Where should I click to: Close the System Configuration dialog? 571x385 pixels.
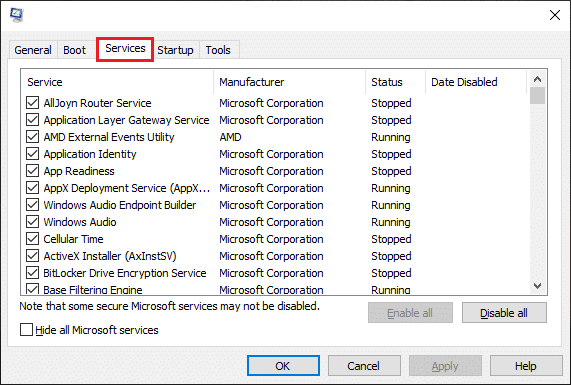click(555, 15)
